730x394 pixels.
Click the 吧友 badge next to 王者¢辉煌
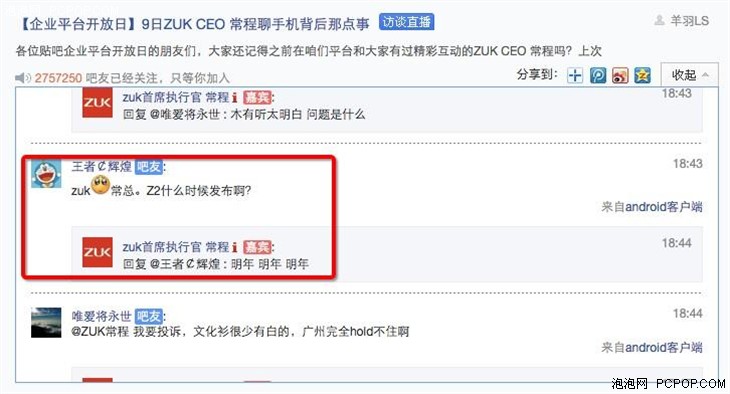149,167
